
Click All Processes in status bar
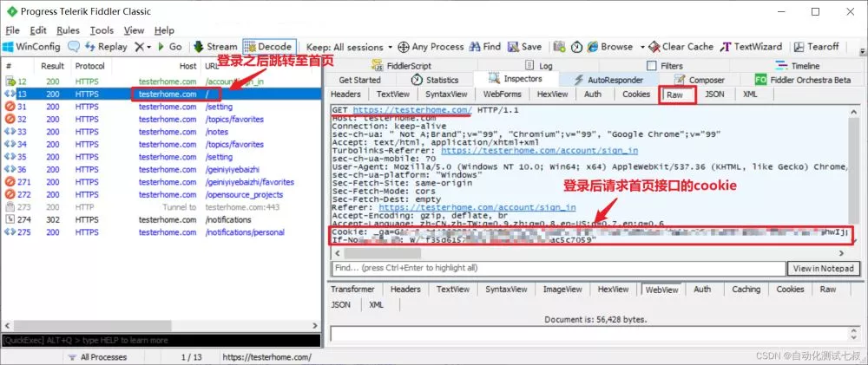pyautogui.click(x=97, y=357)
